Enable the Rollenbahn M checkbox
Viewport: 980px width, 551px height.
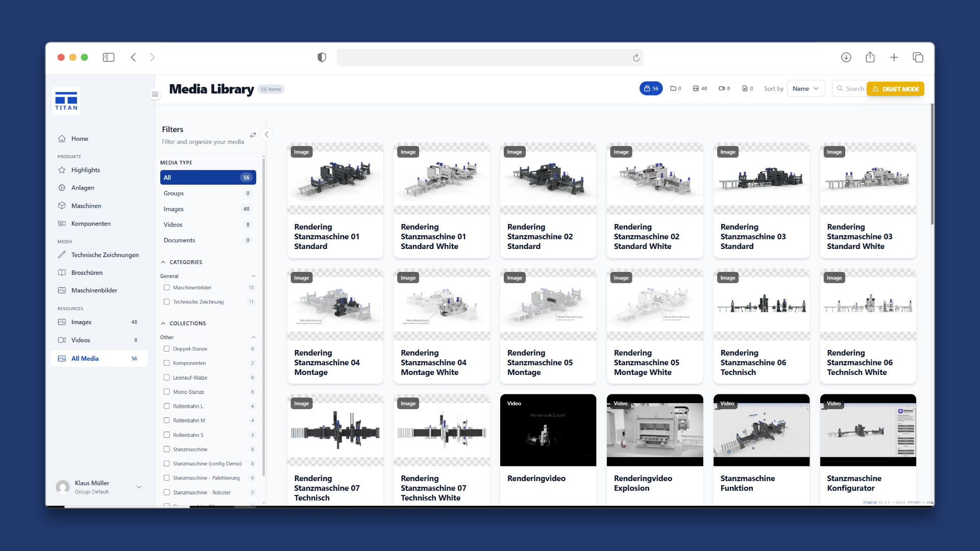pyautogui.click(x=166, y=420)
